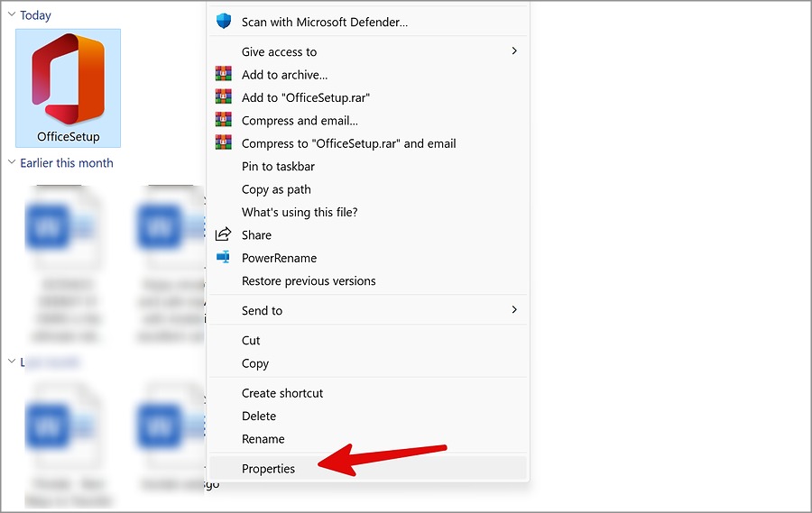Select Add to archive...

pyautogui.click(x=368, y=75)
